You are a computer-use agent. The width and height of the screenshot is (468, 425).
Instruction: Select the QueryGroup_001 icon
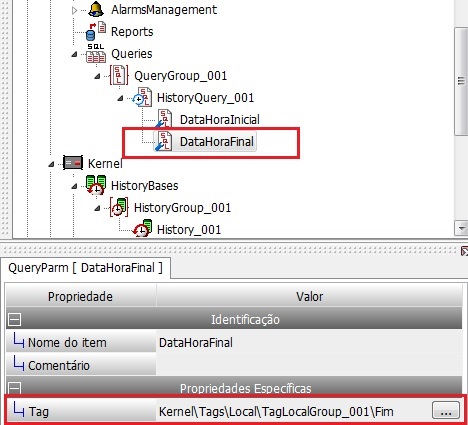(x=119, y=75)
